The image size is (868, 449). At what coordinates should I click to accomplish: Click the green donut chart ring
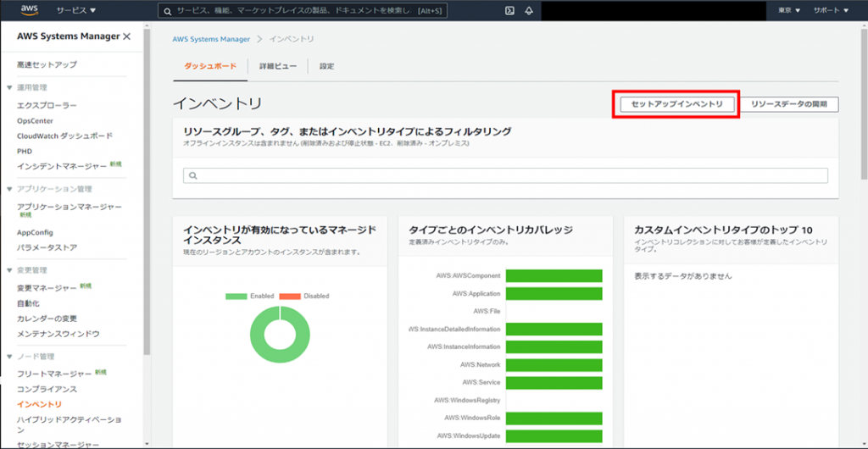tap(259, 334)
